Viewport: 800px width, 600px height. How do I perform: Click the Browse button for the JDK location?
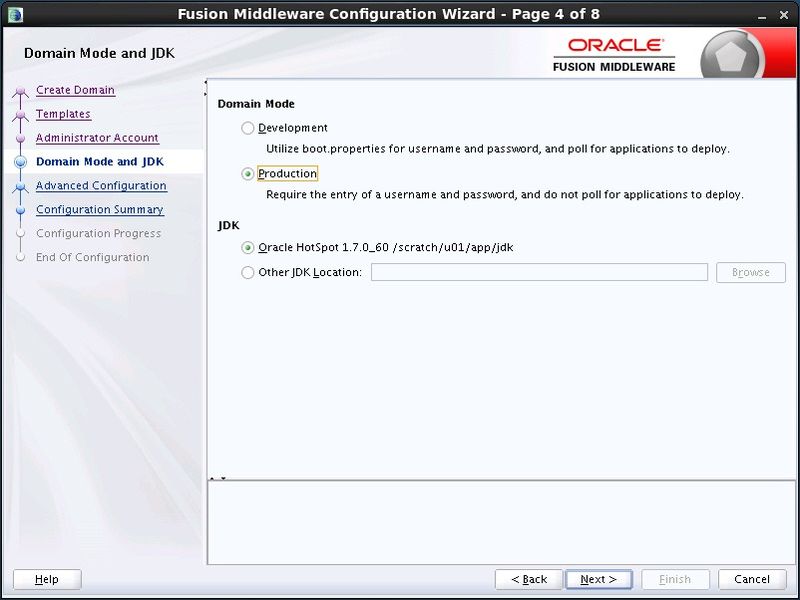click(751, 272)
